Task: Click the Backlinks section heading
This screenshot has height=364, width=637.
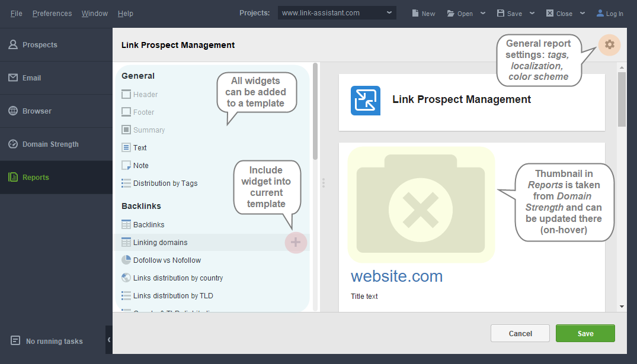Action: (x=142, y=206)
